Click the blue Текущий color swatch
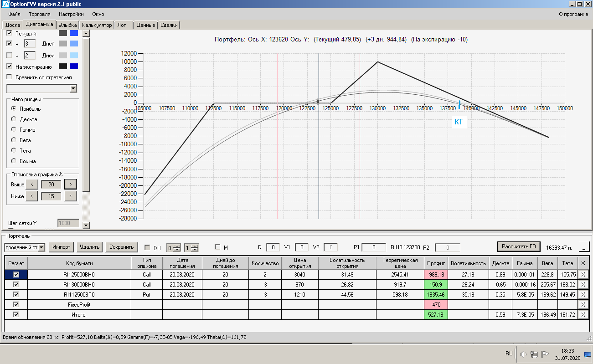This screenshot has height=364, width=593. 74,33
